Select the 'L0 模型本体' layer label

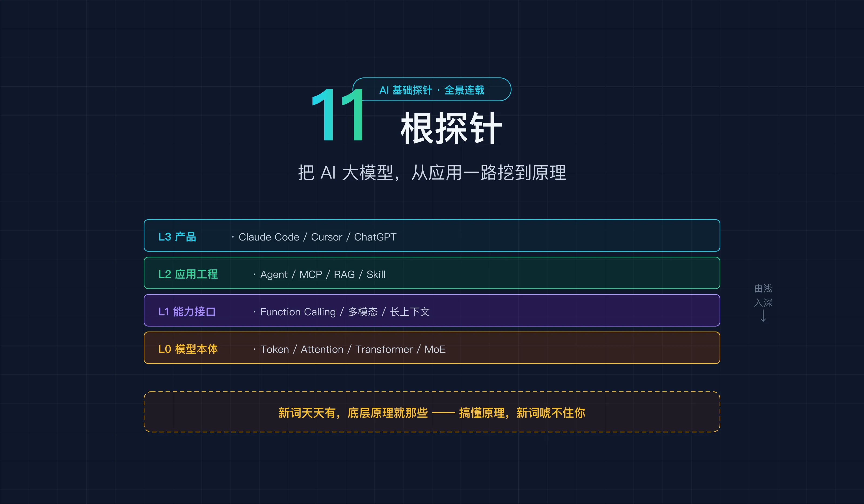tap(188, 349)
